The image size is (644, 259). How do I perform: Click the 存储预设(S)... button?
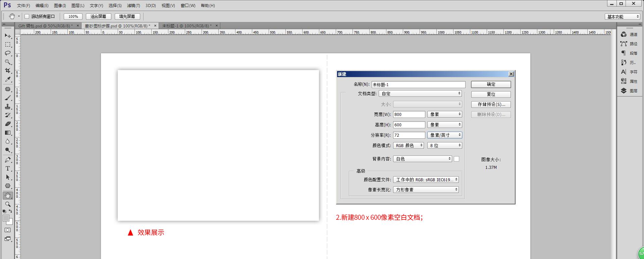click(x=491, y=105)
